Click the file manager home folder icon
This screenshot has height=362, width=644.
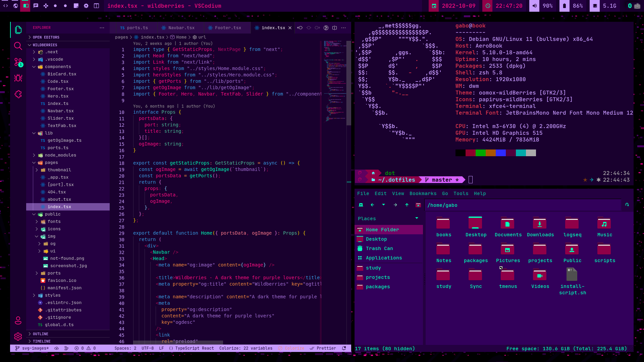[x=418, y=205]
